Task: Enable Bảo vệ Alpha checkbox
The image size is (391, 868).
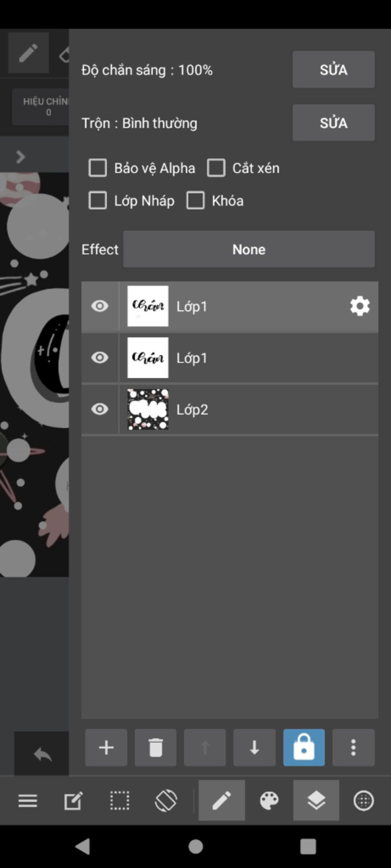Action: click(98, 168)
